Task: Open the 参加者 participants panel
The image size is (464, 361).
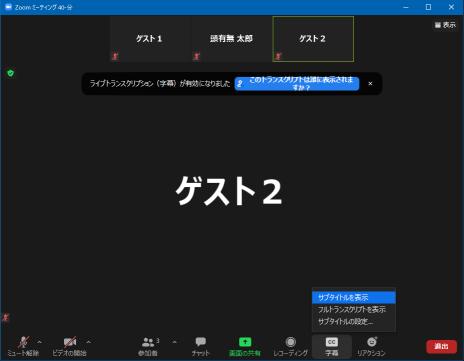Action: pos(148,346)
